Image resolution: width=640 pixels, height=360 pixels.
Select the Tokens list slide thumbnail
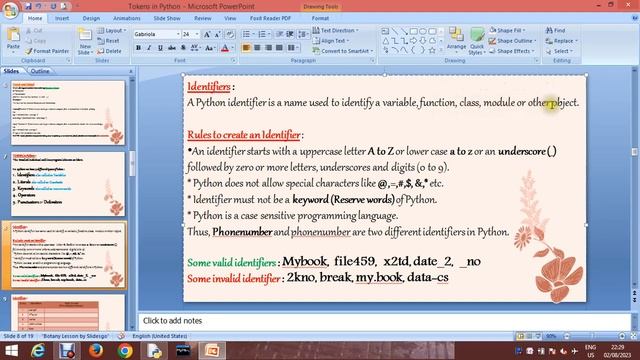68,184
